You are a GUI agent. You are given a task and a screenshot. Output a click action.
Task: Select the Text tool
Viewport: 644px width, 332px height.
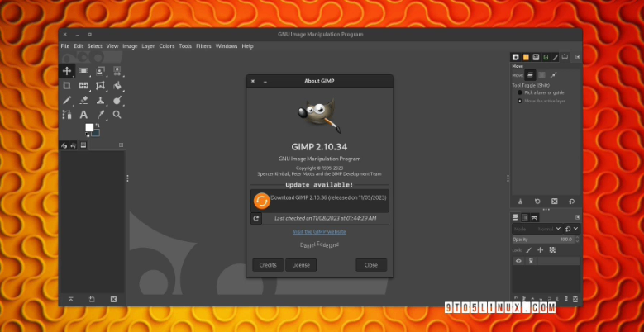(x=83, y=115)
